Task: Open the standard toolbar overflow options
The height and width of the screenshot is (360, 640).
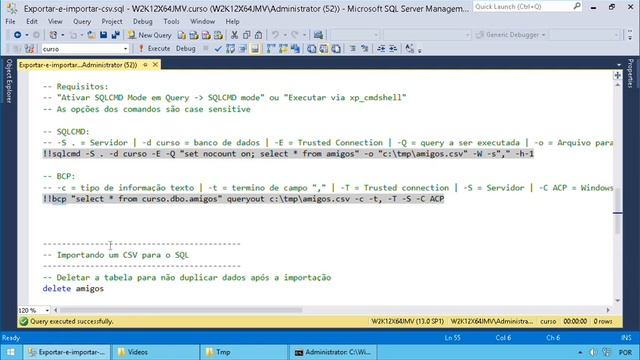Action: click(x=630, y=35)
